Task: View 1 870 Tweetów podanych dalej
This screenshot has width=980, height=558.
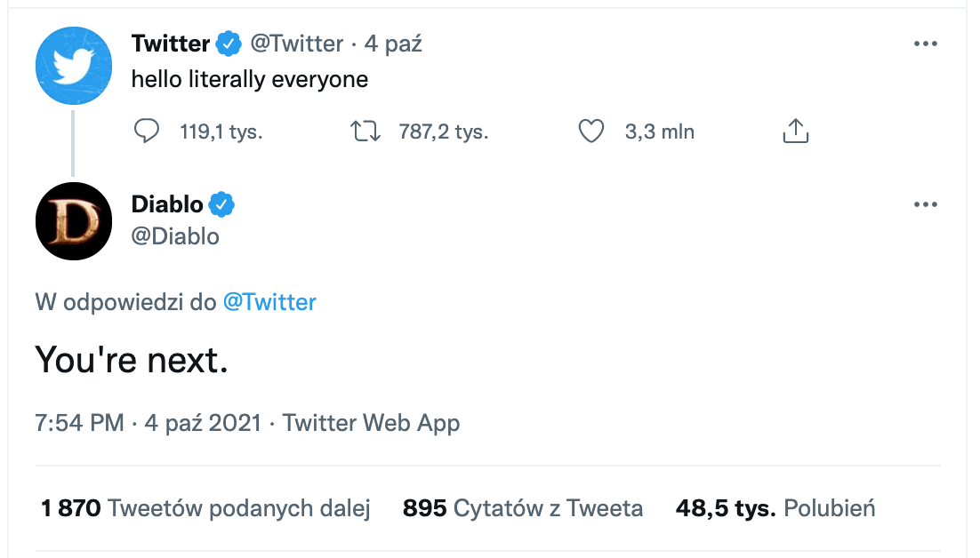Action: pyautogui.click(x=205, y=508)
